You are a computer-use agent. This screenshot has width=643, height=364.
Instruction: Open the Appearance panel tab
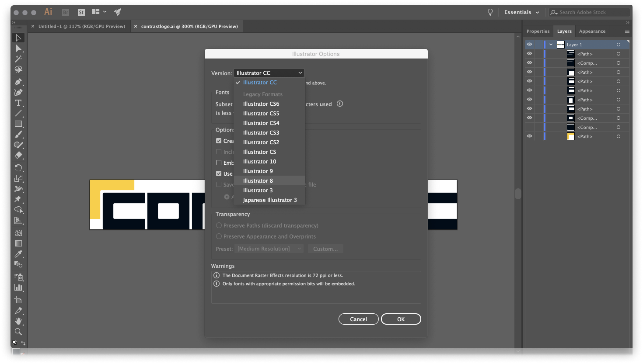pyautogui.click(x=592, y=31)
